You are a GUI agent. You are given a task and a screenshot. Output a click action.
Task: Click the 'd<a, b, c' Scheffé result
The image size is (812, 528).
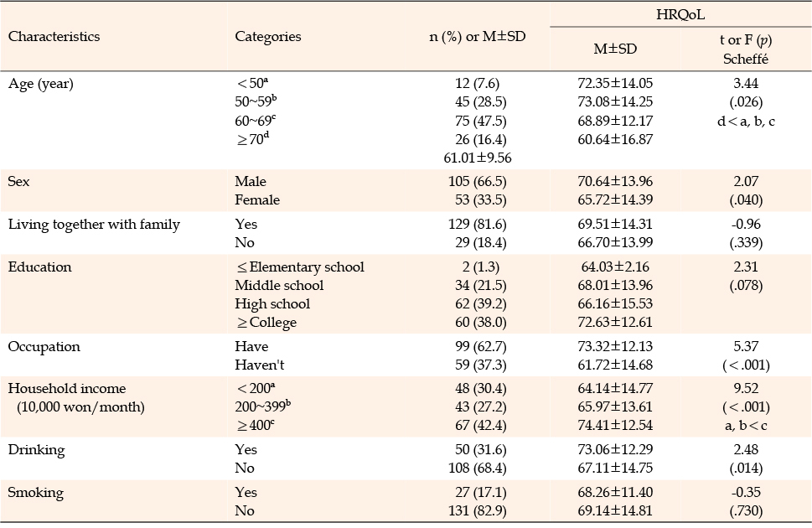point(746,122)
